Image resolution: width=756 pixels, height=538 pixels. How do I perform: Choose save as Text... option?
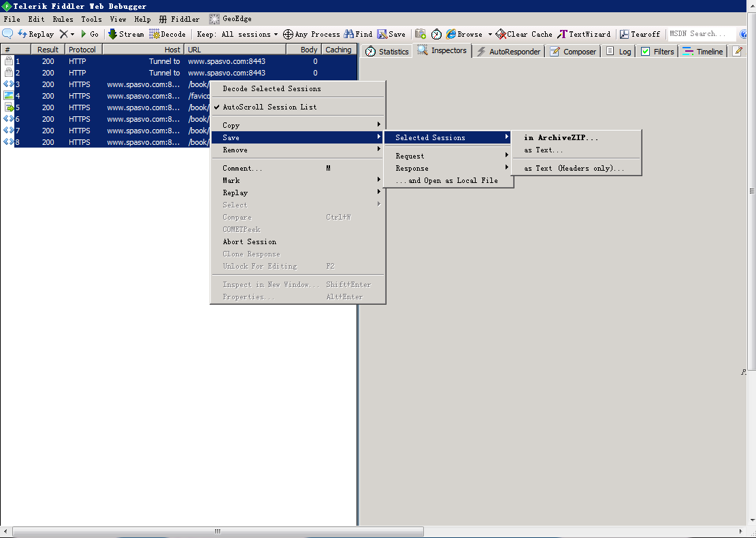point(576,150)
